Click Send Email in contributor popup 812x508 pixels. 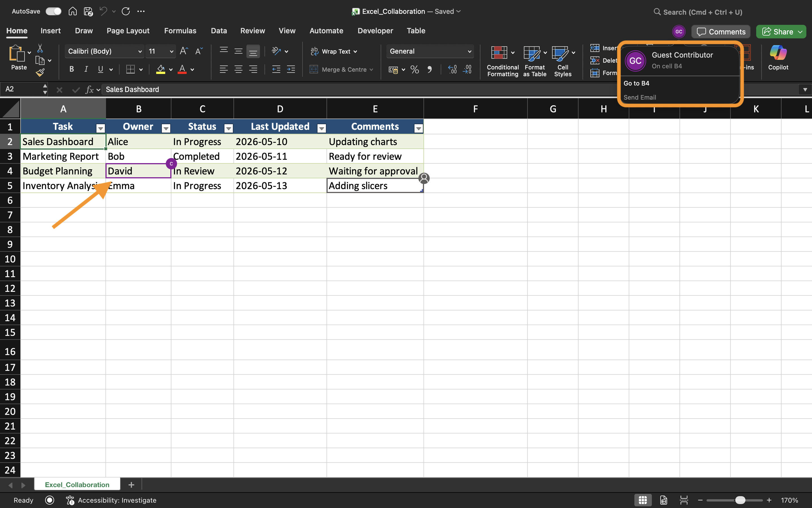coord(639,97)
